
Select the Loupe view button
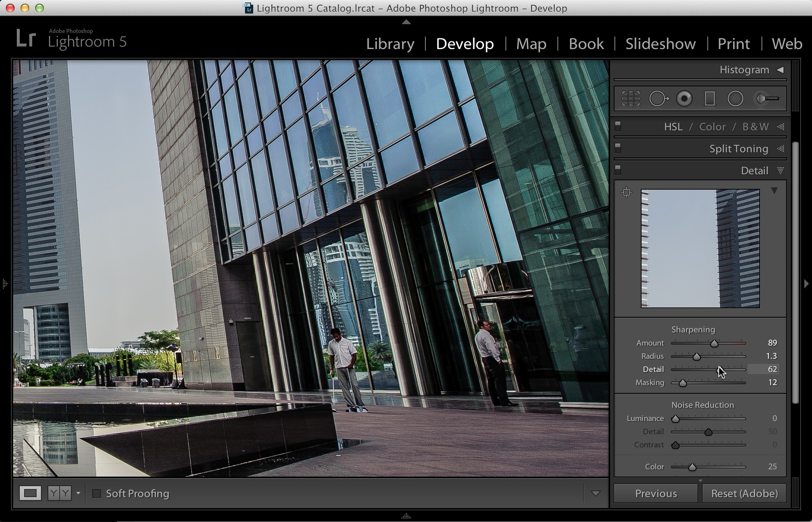tap(30, 493)
